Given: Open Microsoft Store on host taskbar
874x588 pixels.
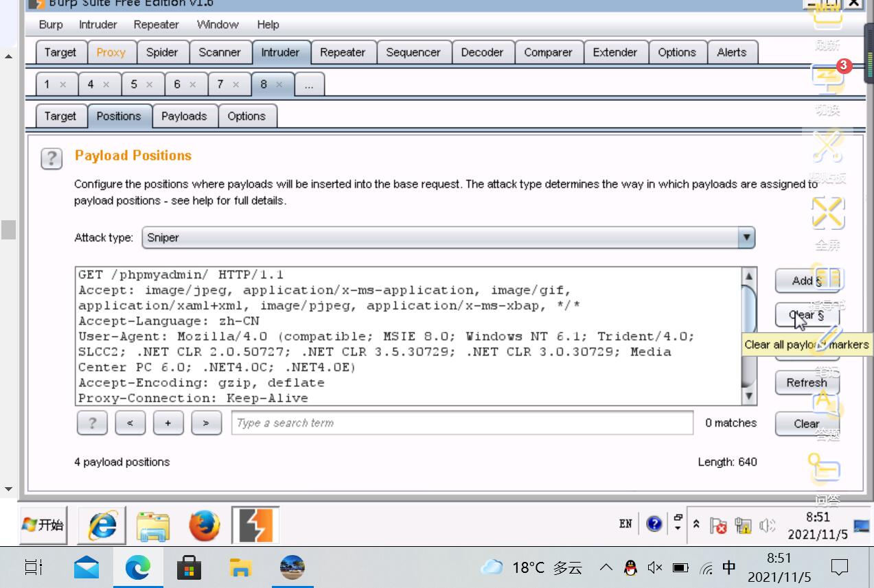Looking at the screenshot, I should tap(189, 567).
